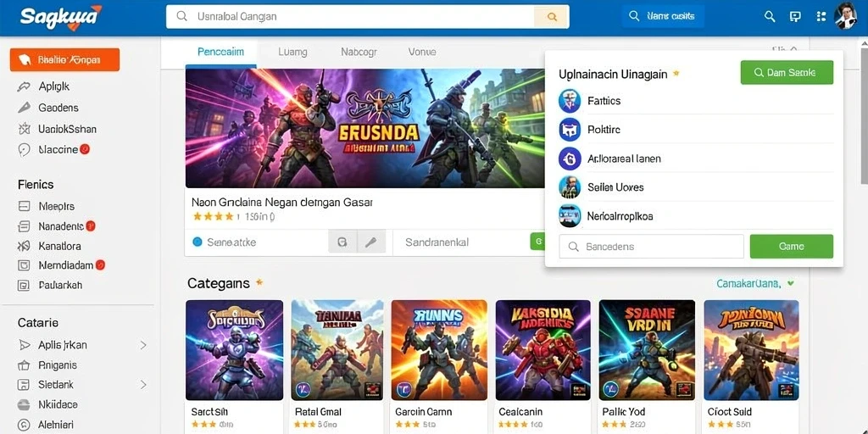Click the Sandranenkal input field

pos(461,242)
